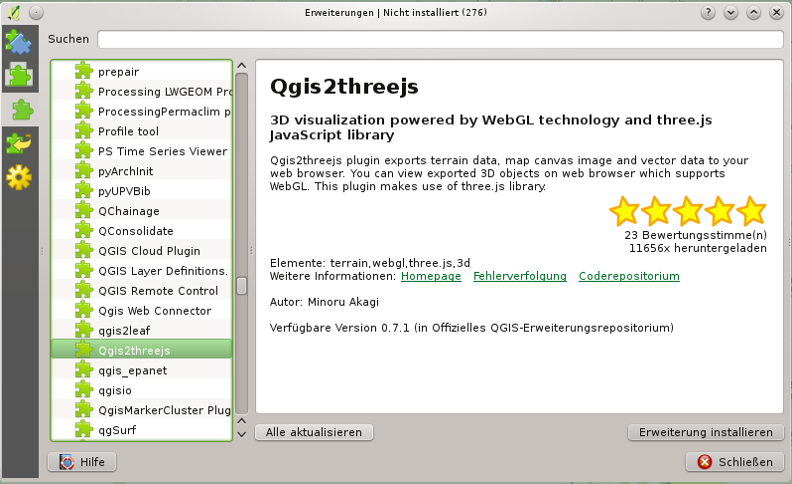Click the title bar help question button
This screenshot has height=484, width=792.
pyautogui.click(x=708, y=13)
